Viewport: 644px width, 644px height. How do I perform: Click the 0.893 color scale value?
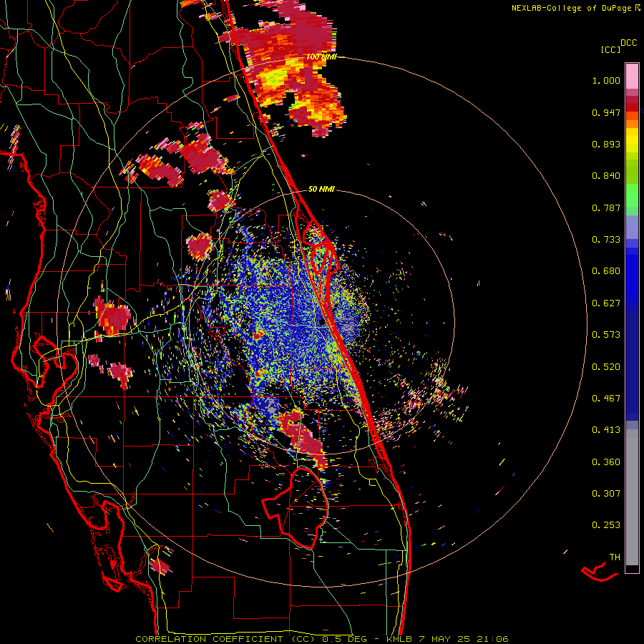[606, 144]
